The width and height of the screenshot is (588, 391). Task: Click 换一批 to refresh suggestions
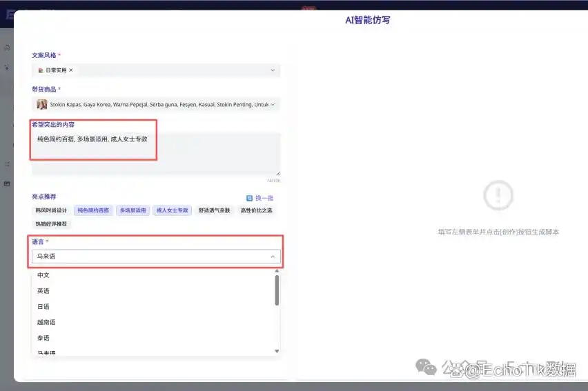coord(264,198)
